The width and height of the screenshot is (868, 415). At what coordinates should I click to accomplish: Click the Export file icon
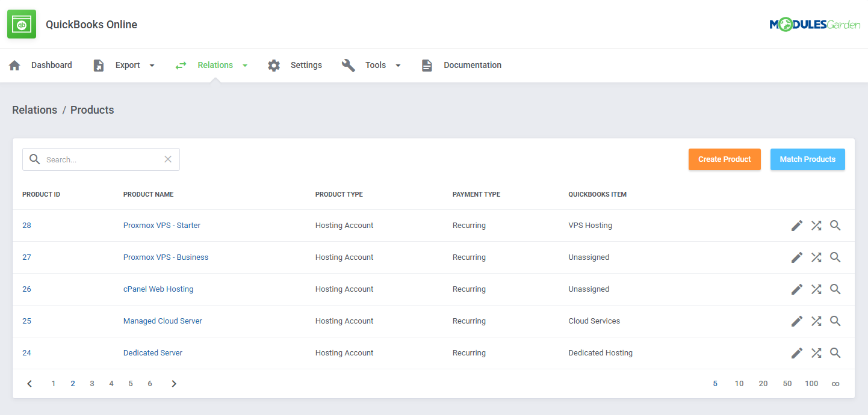point(99,65)
